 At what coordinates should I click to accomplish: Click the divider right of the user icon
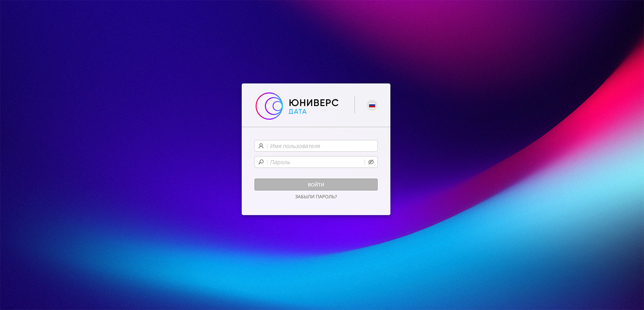(267, 146)
